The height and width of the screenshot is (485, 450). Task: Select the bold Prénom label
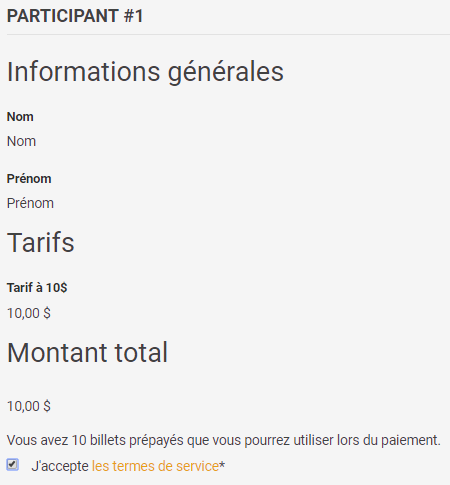pyautogui.click(x=29, y=179)
